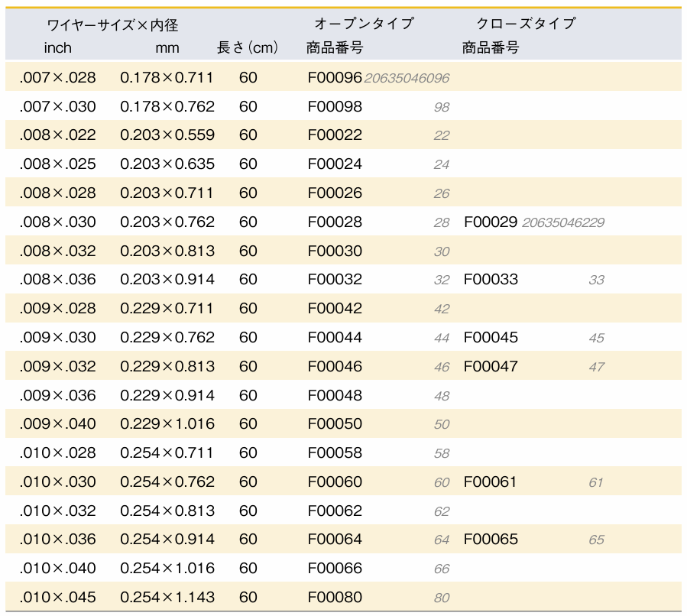Select inch size .010×.045

coord(57,597)
